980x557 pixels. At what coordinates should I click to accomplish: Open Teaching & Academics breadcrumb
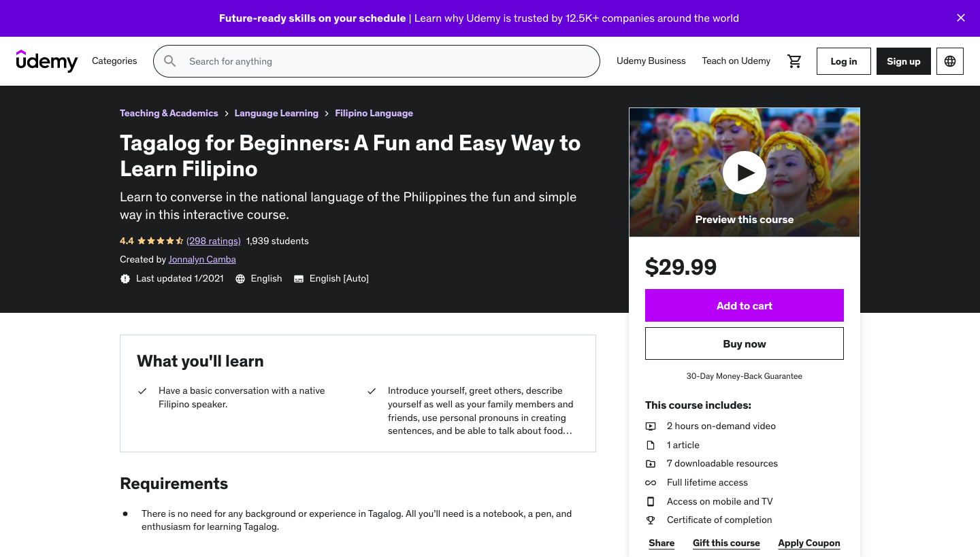tap(169, 114)
